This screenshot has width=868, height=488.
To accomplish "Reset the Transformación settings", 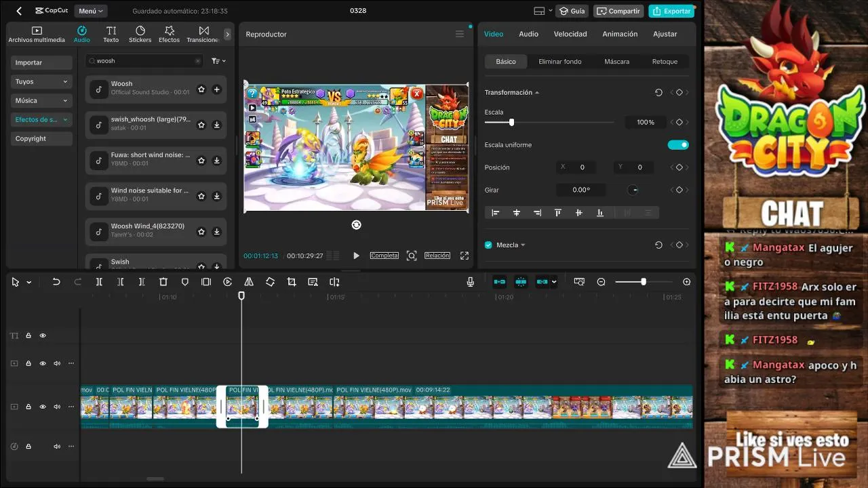I will [658, 93].
